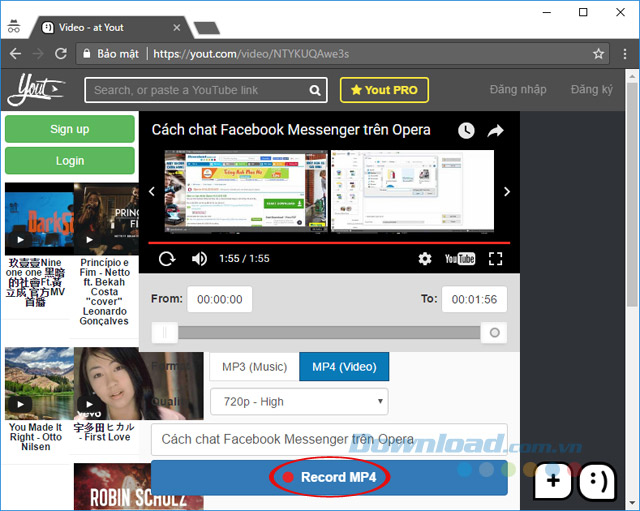Open video settings gear icon
This screenshot has width=640, height=511.
(x=425, y=258)
